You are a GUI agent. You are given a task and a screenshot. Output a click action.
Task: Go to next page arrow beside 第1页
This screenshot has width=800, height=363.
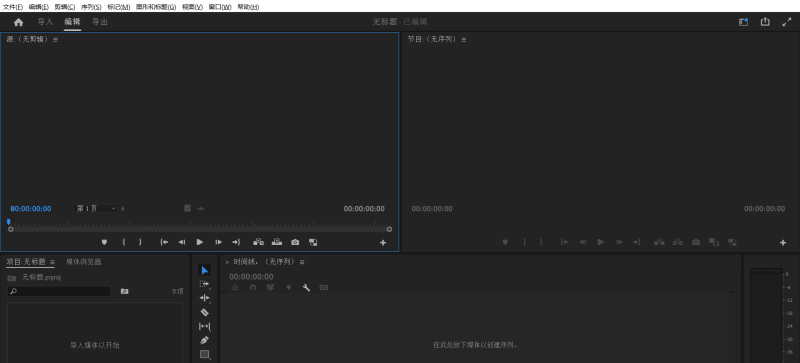tap(123, 208)
